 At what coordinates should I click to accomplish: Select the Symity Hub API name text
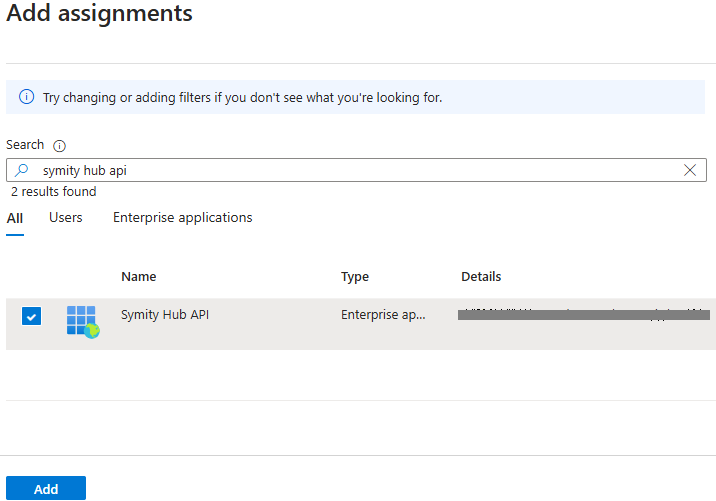click(x=165, y=315)
